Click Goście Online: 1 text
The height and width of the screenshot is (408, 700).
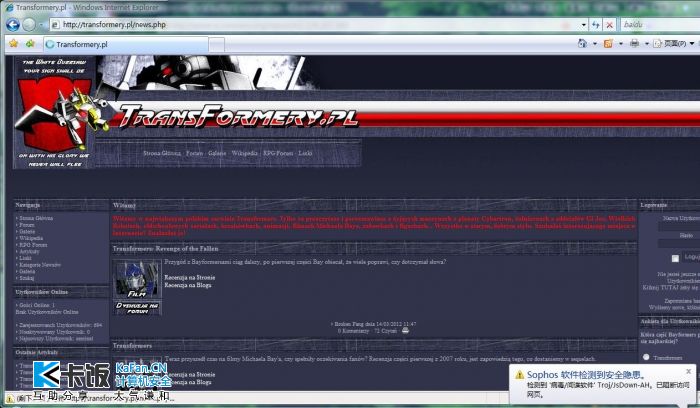(x=37, y=305)
